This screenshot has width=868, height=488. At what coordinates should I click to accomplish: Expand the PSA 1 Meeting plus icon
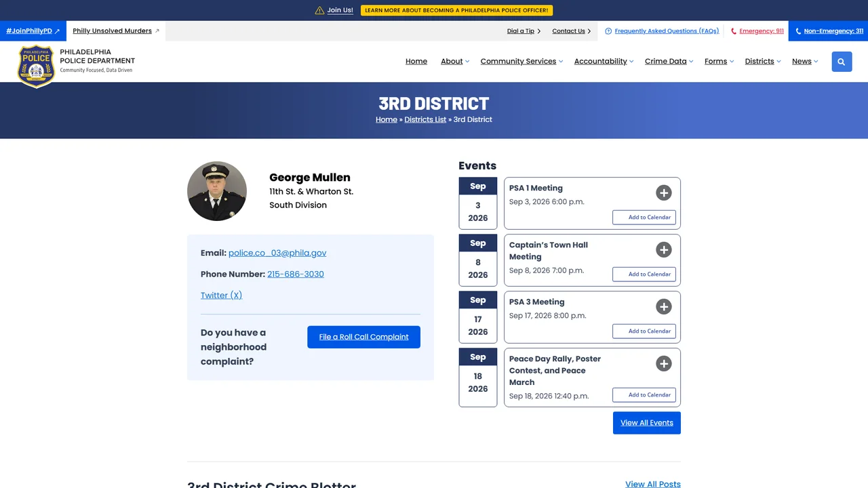coord(664,192)
